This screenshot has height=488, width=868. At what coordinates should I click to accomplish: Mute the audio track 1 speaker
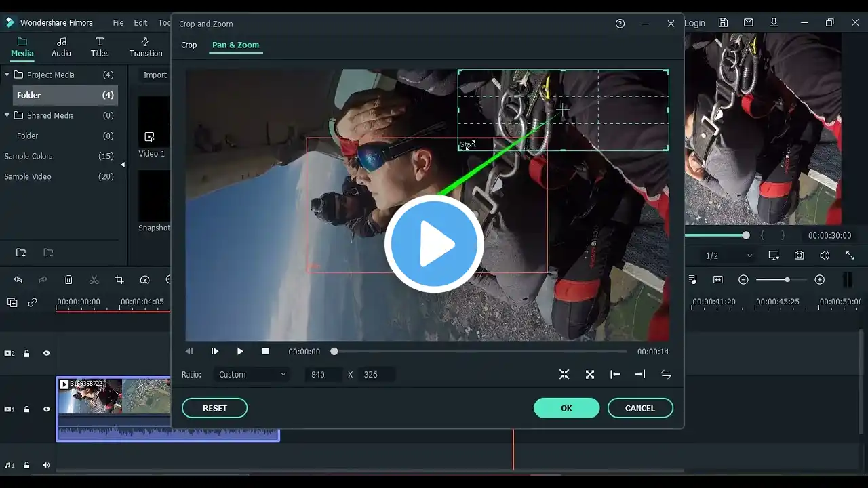[47, 465]
